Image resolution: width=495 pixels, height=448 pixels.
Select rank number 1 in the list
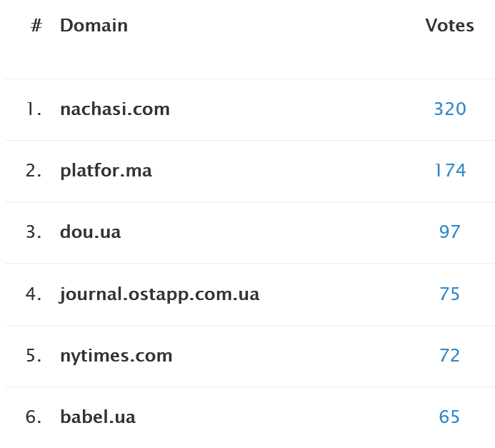pos(34,109)
